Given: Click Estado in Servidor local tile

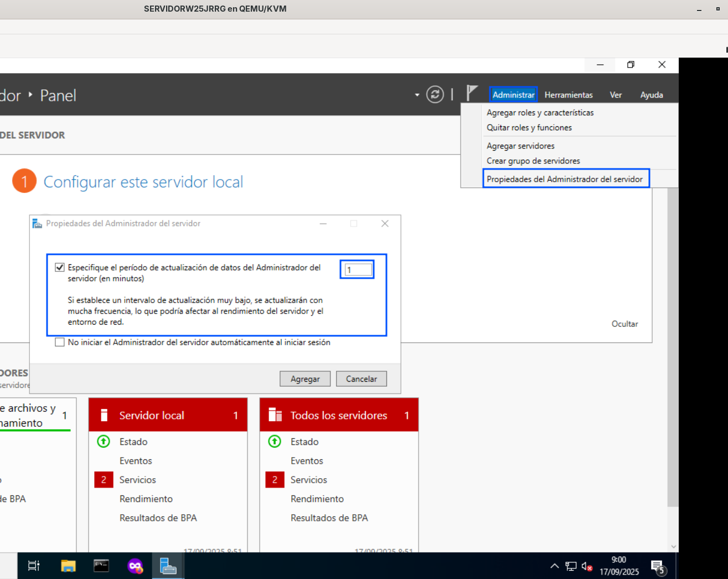Looking at the screenshot, I should (x=133, y=442).
